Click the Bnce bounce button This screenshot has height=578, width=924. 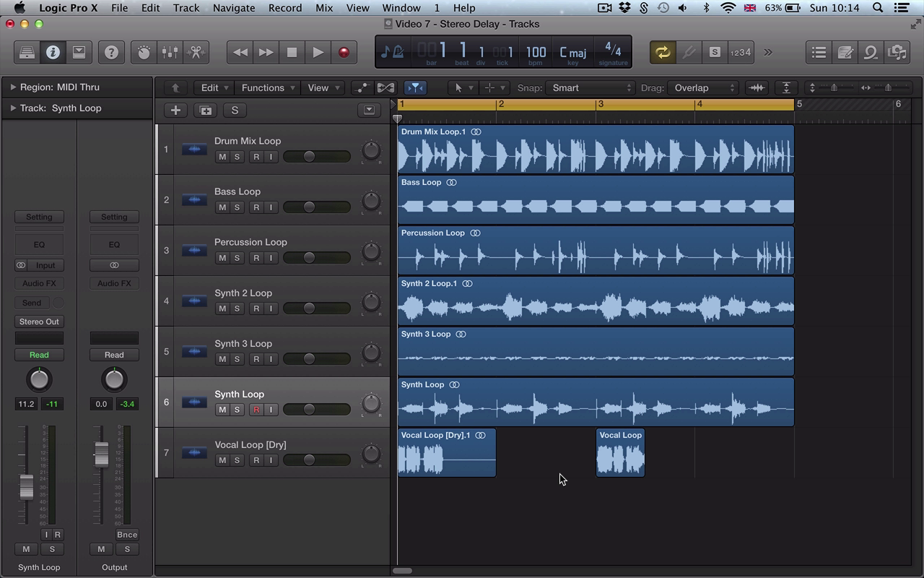[127, 535]
